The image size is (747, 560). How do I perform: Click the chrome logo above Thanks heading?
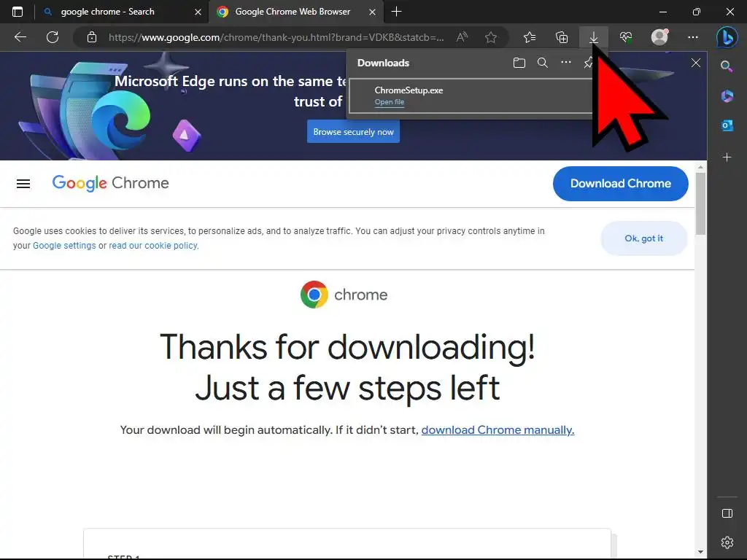tap(344, 295)
